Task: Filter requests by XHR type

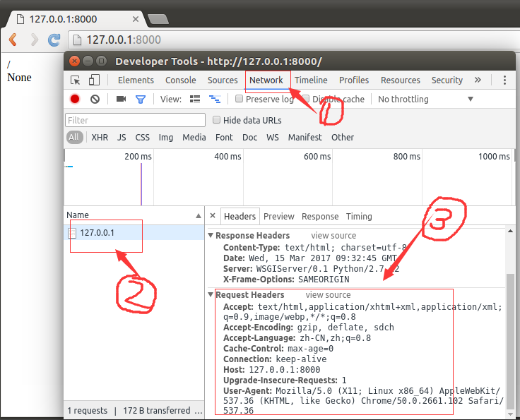Action: pos(100,138)
